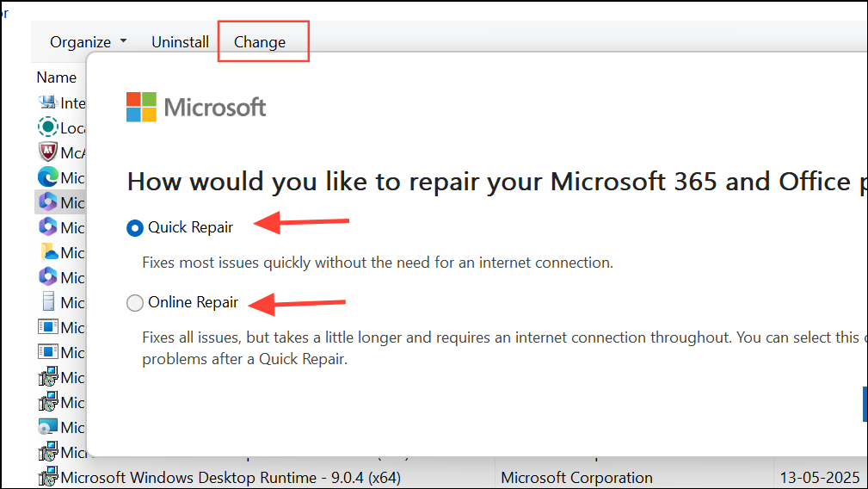This screenshot has width=868, height=489.
Task: Click Uninstall in the toolbar
Action: tap(180, 41)
